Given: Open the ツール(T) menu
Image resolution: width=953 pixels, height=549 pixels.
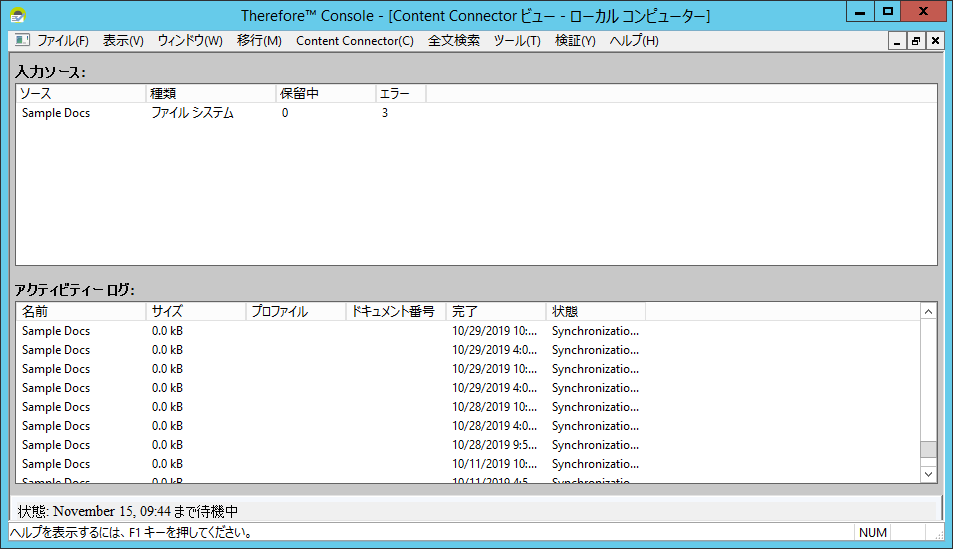Looking at the screenshot, I should coord(517,41).
